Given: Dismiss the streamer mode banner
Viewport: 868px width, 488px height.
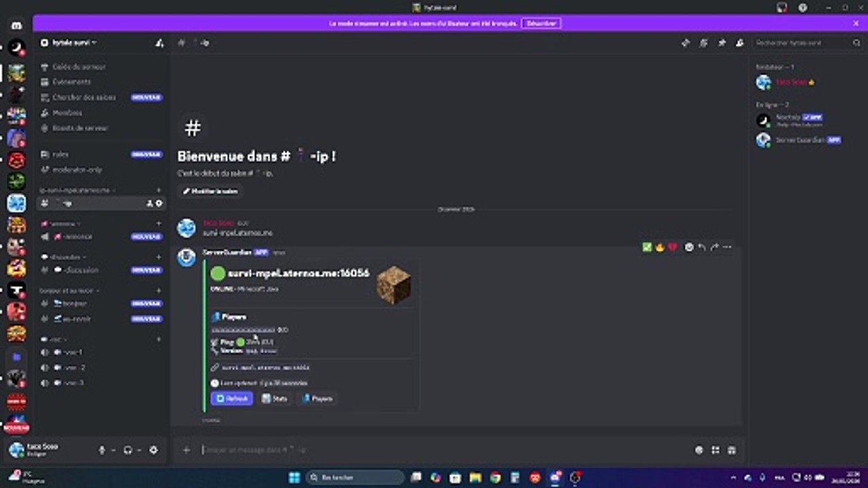Looking at the screenshot, I should [x=856, y=23].
